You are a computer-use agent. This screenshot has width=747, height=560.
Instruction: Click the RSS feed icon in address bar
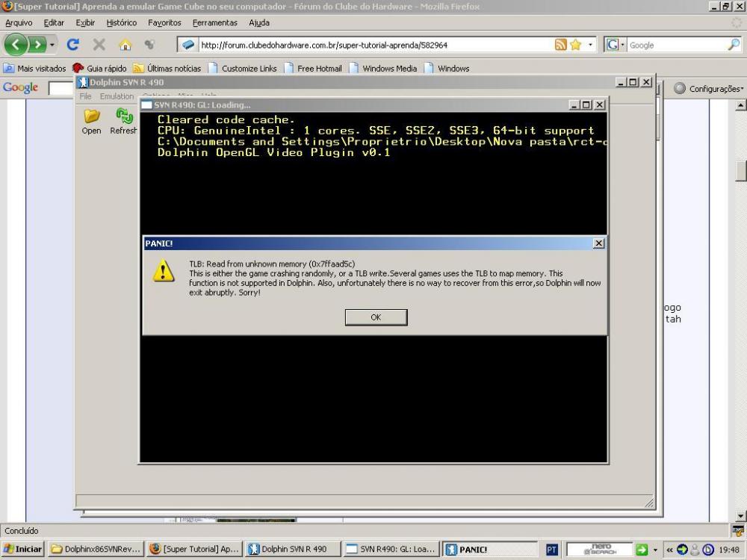(561, 45)
